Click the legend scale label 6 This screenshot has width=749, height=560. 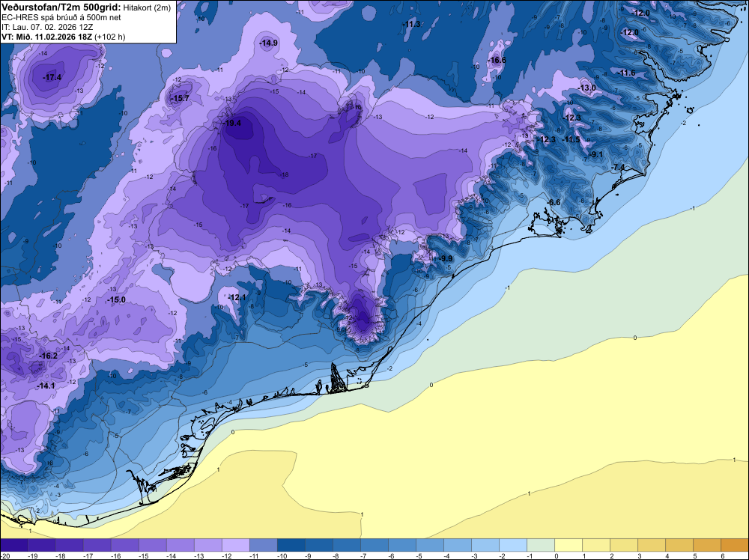click(x=722, y=556)
